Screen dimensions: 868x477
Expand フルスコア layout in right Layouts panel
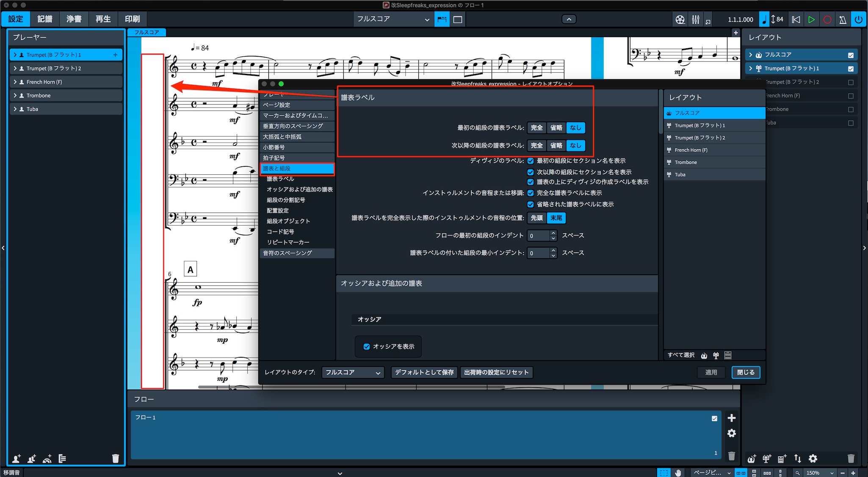pos(751,55)
